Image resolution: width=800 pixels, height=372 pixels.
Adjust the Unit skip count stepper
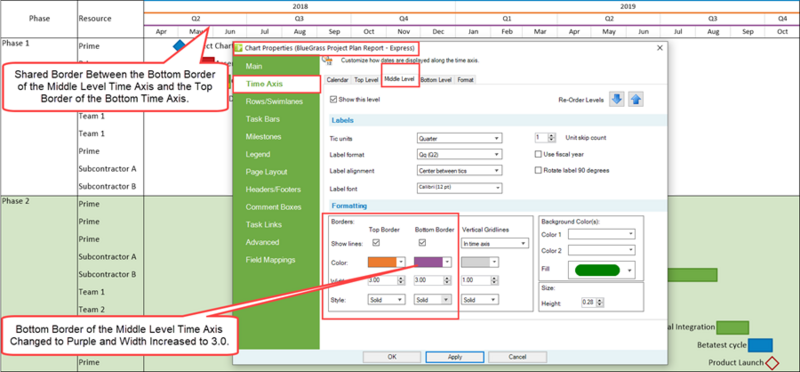[x=552, y=138]
